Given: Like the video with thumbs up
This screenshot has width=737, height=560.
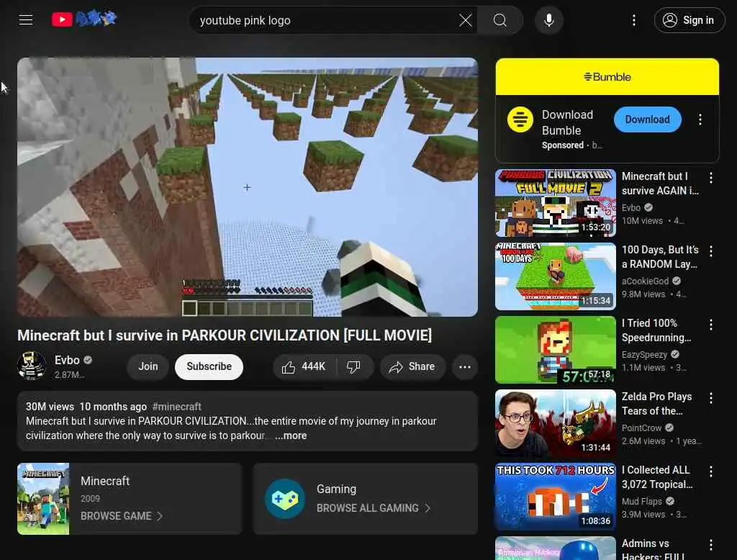Looking at the screenshot, I should pos(304,366).
